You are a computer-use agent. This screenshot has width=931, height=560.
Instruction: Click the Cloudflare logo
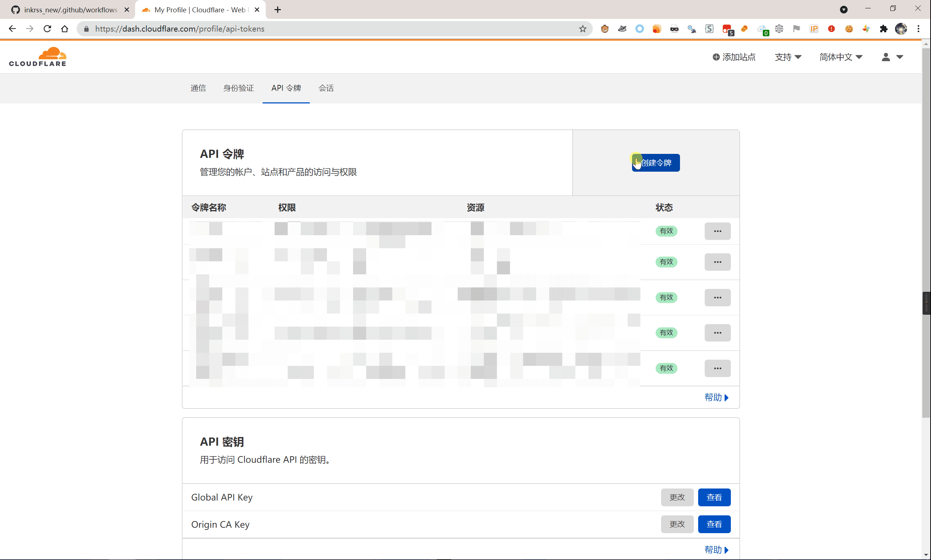pyautogui.click(x=38, y=57)
